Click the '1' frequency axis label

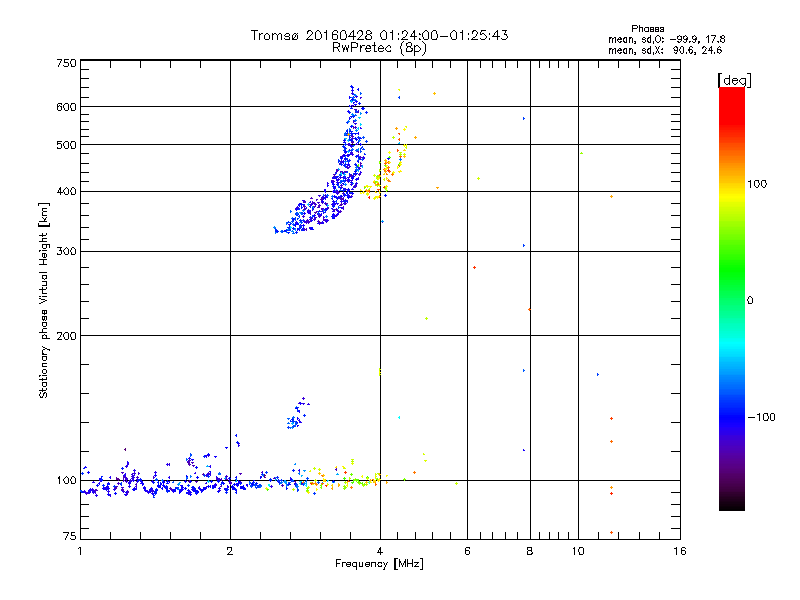coord(80,551)
